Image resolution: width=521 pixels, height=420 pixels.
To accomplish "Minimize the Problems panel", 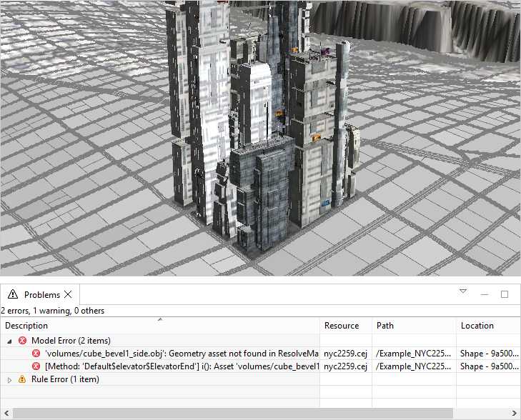I will [x=485, y=294].
